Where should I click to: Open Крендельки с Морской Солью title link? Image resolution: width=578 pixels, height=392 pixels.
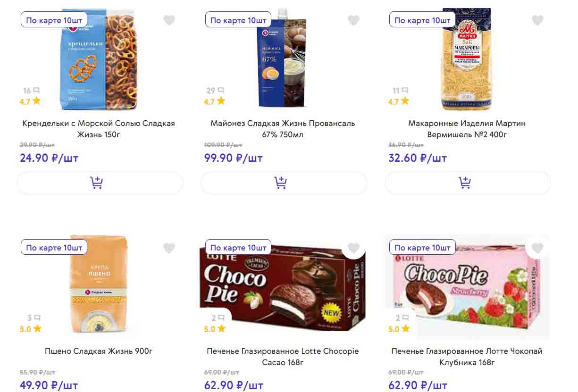pos(99,129)
